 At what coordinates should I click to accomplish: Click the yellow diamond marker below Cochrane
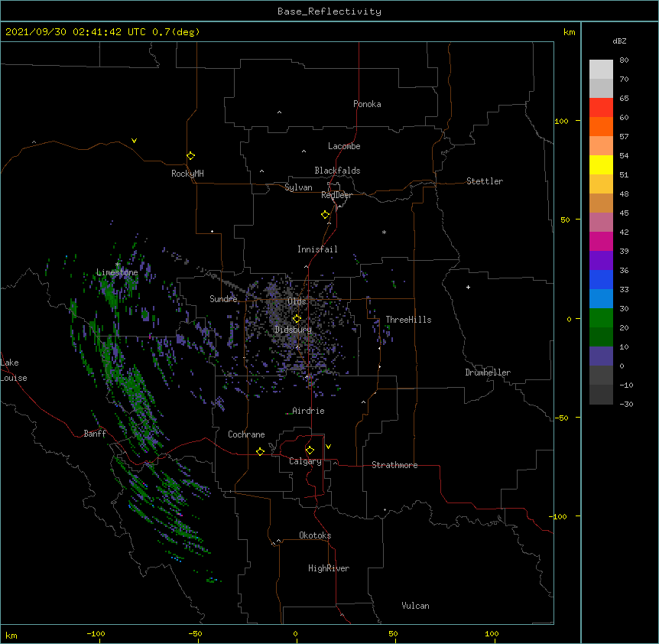coord(260,451)
